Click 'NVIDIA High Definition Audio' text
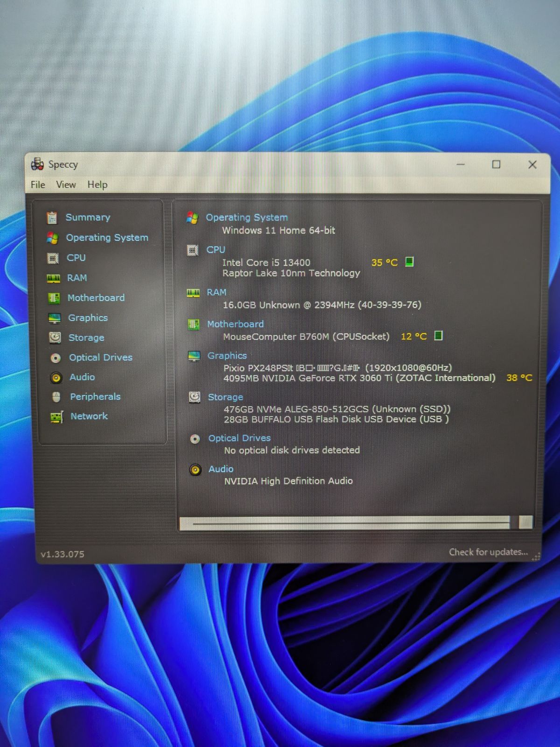Screen dimensions: 560x747 coord(288,481)
